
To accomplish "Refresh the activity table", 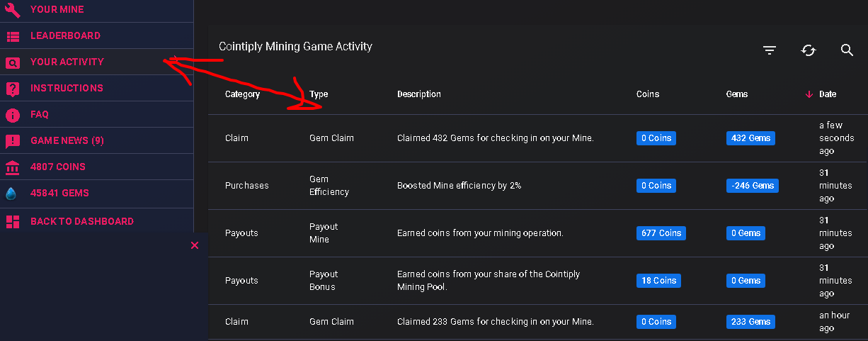I will click(x=809, y=50).
